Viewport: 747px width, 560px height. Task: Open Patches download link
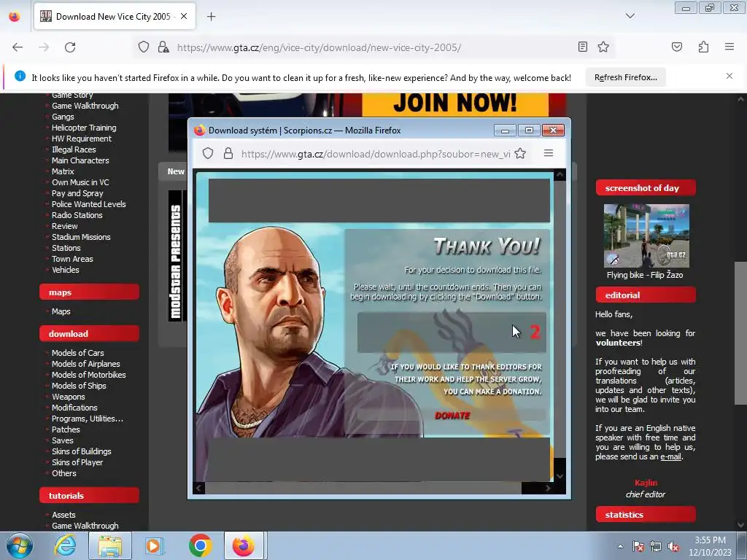[x=66, y=429]
